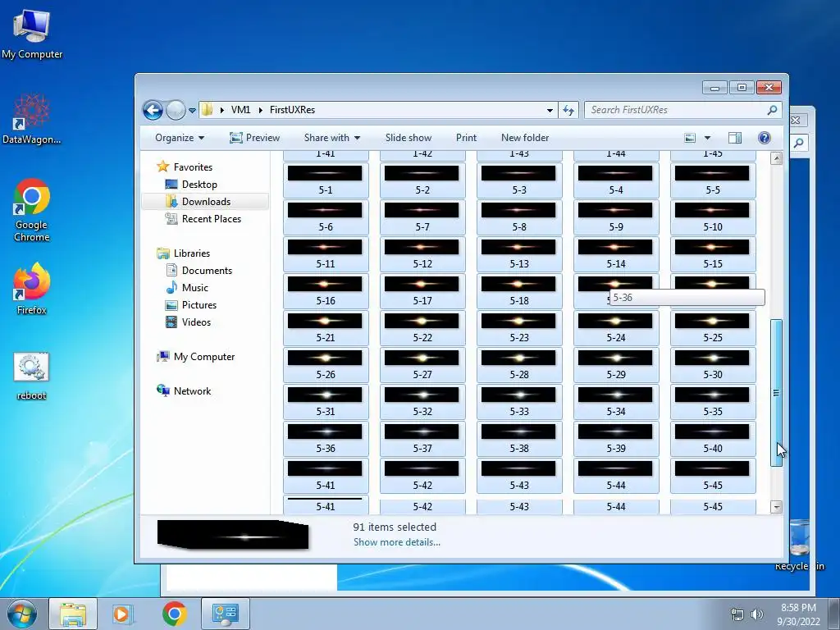
Task: Open the address bar history dropdown
Action: point(550,111)
